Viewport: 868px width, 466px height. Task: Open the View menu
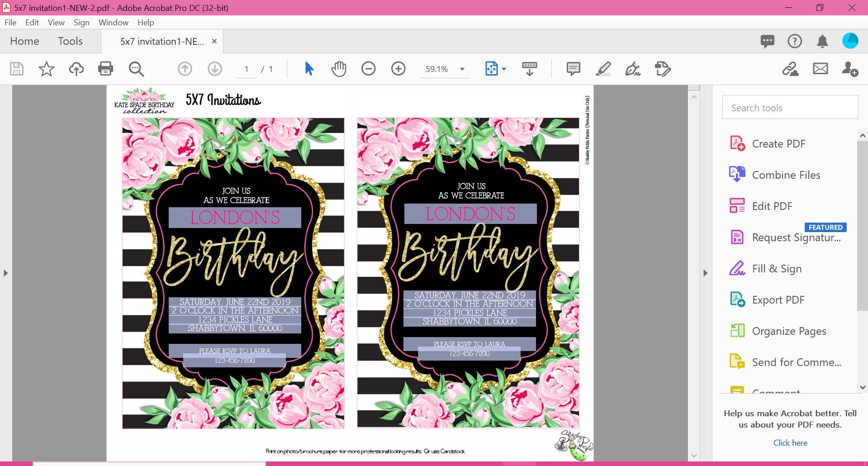tap(56, 22)
